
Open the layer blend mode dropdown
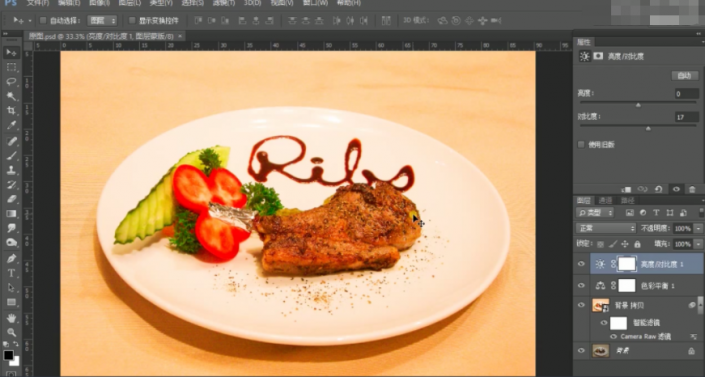(606, 228)
